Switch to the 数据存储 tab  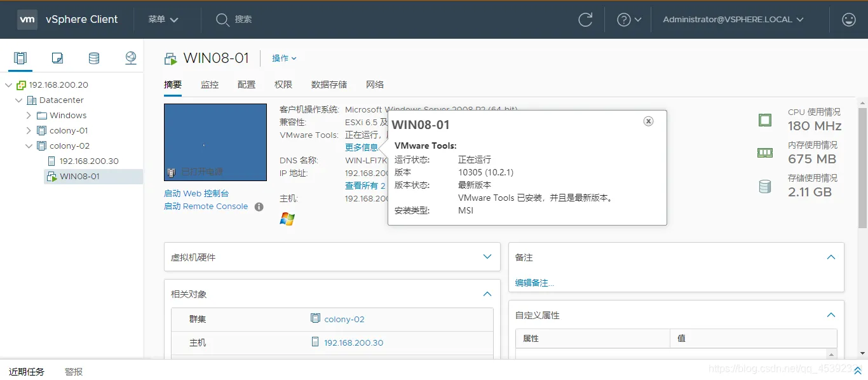[329, 85]
